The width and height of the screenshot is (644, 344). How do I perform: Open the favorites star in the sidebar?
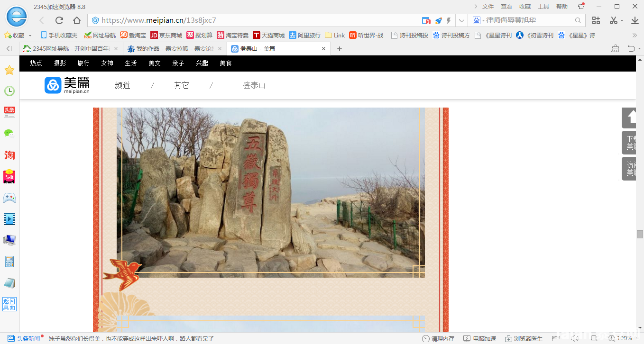point(9,70)
